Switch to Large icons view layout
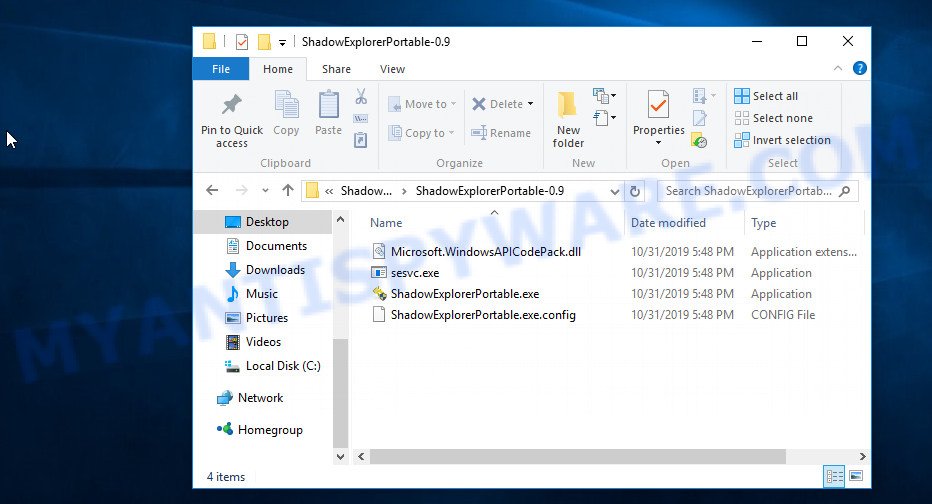Screen dimensions: 932x504 pyautogui.click(x=856, y=476)
